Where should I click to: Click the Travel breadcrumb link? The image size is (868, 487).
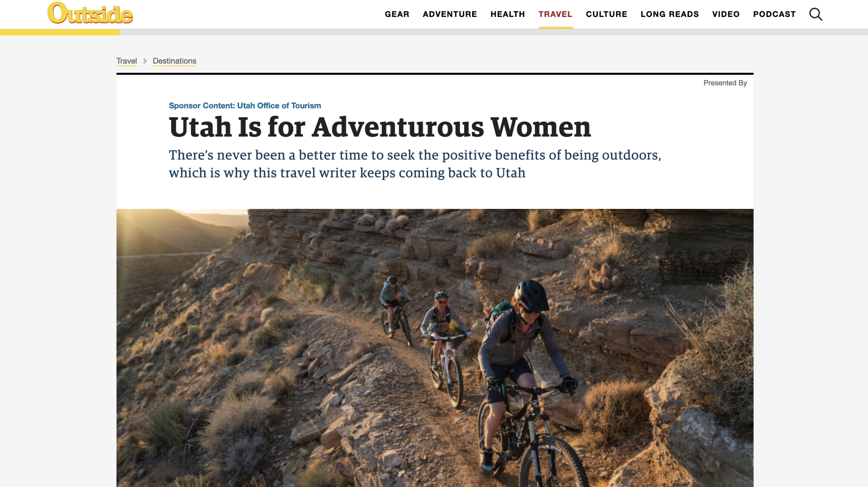coord(127,61)
